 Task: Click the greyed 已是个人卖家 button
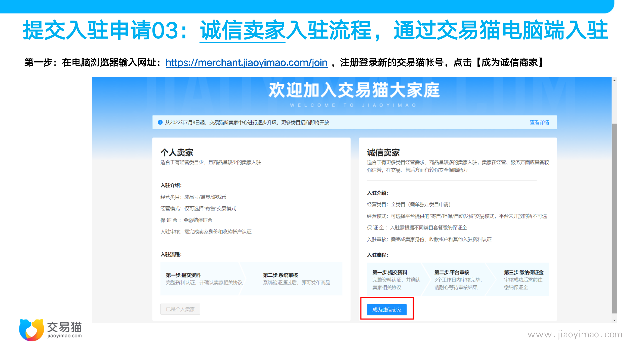click(180, 309)
